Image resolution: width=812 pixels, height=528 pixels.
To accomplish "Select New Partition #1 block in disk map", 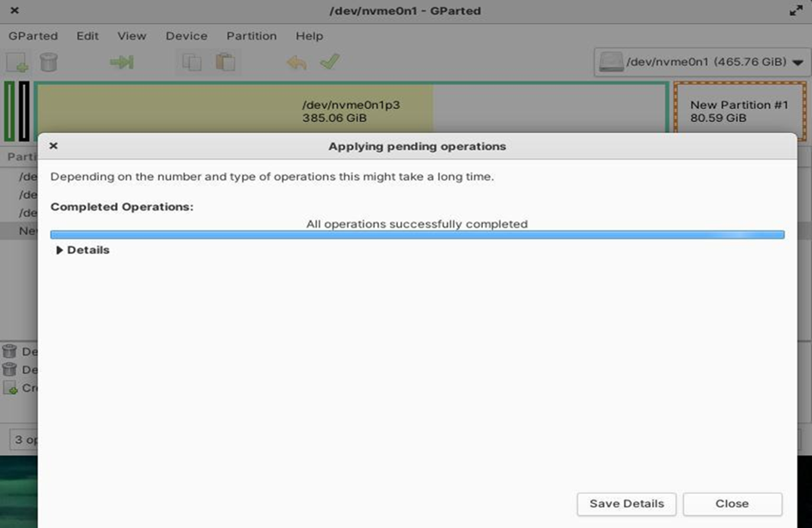I will click(739, 111).
